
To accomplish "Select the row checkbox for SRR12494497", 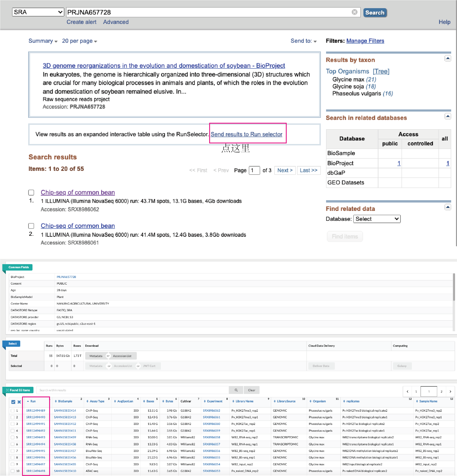I will pyautogui.click(x=12, y=464).
